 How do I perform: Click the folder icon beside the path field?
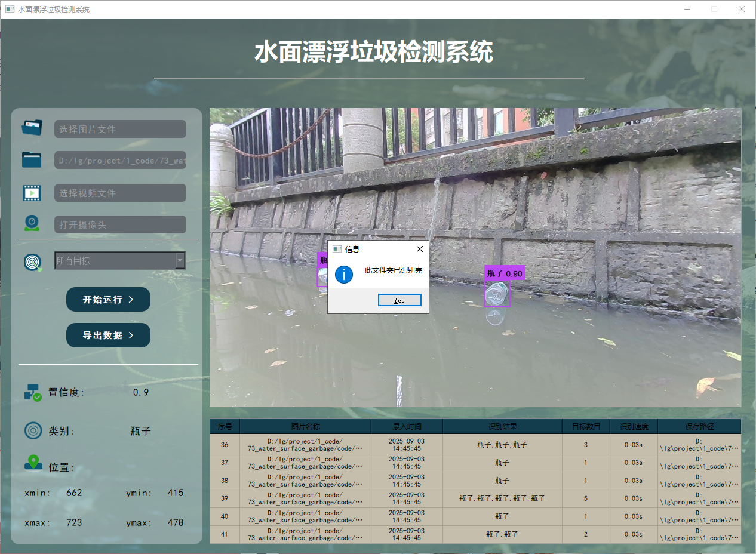click(32, 160)
